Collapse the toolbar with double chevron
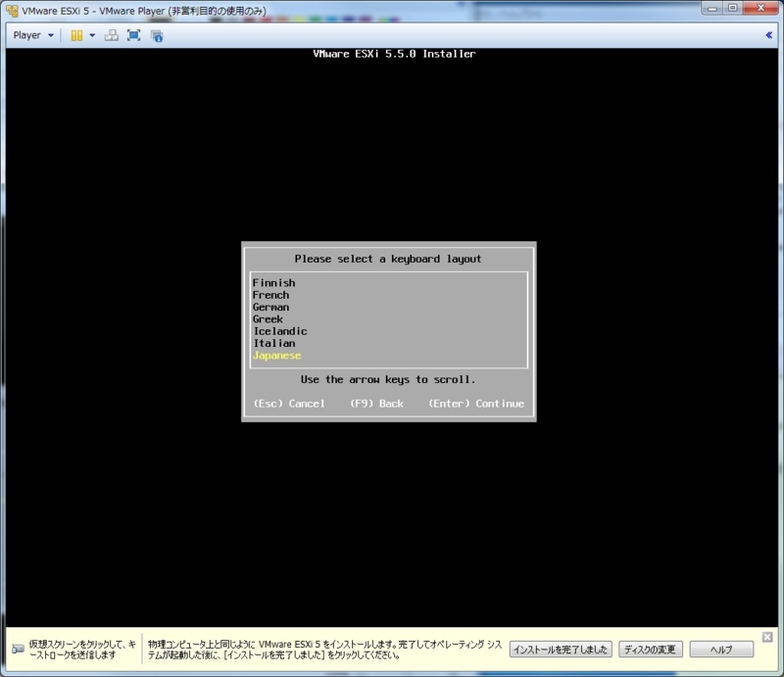Viewport: 784px width, 677px height. click(x=769, y=35)
